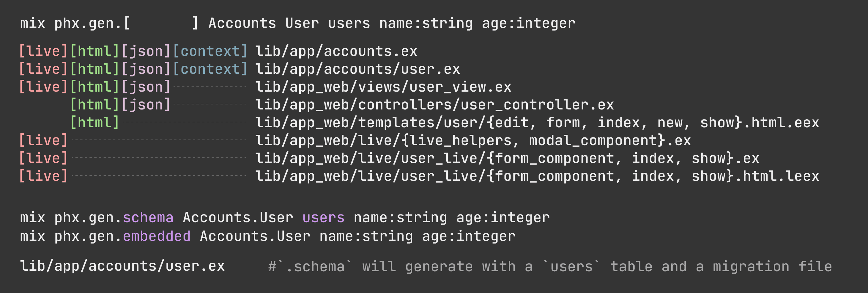Click the [html] tag on the templates row
868x293 pixels.
[95, 122]
